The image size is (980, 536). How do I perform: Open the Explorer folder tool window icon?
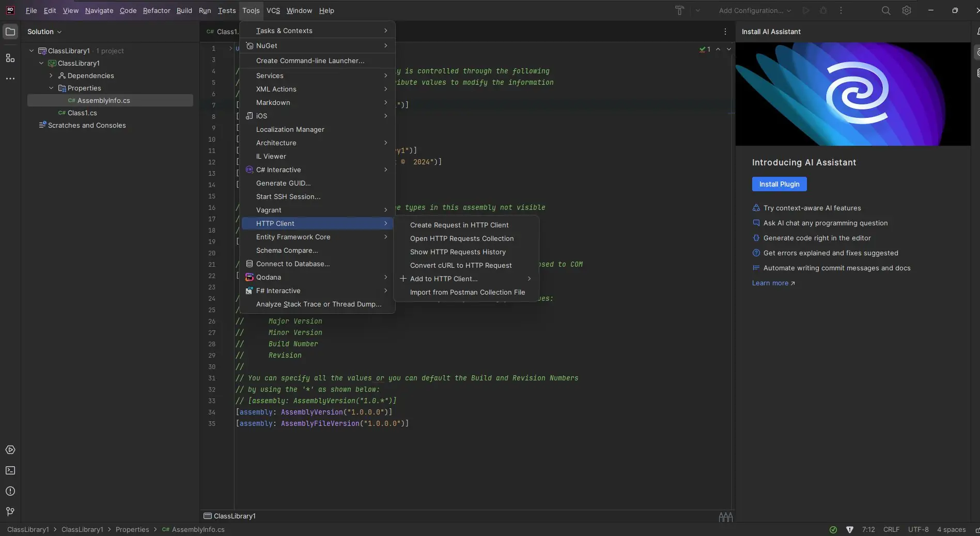click(x=10, y=32)
